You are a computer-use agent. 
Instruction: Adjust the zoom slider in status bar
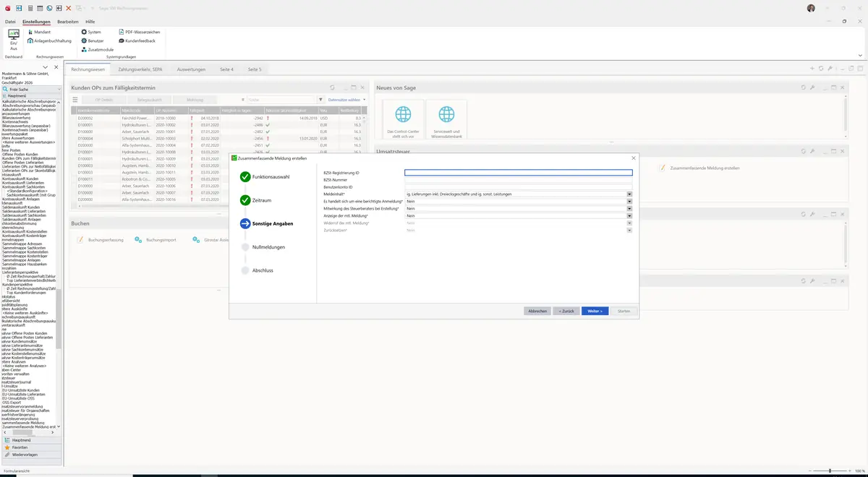[830, 470]
